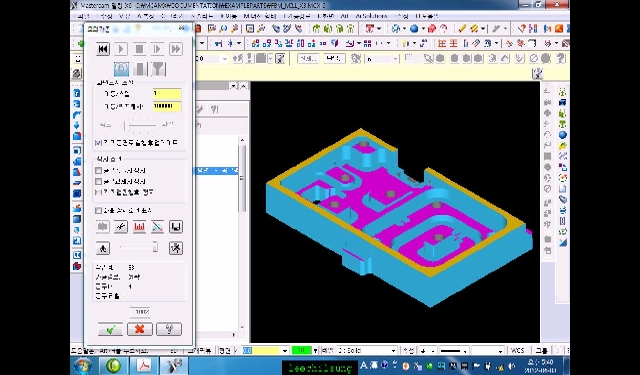Click the floppy disk save icon in verify dialog
This screenshot has height=375, width=640.
pos(176,227)
